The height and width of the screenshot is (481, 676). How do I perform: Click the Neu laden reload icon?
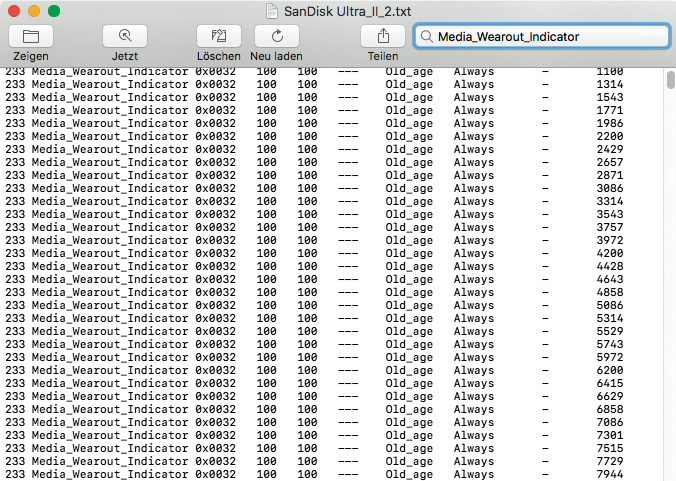(x=277, y=36)
